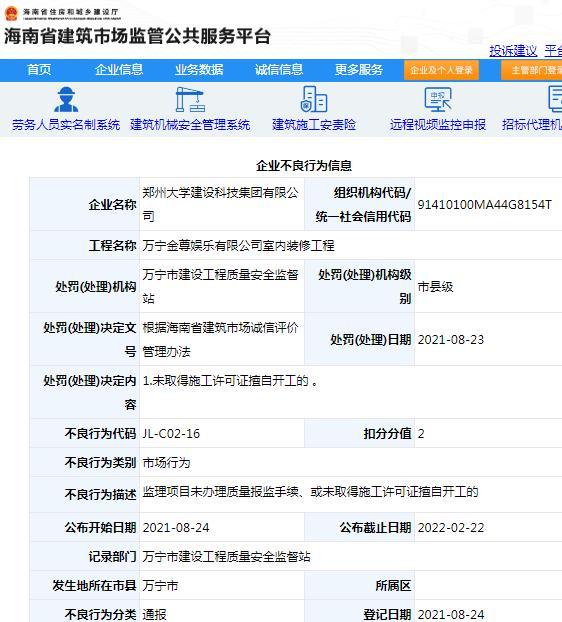Click the 不良行为分类 label

(x=100, y=615)
